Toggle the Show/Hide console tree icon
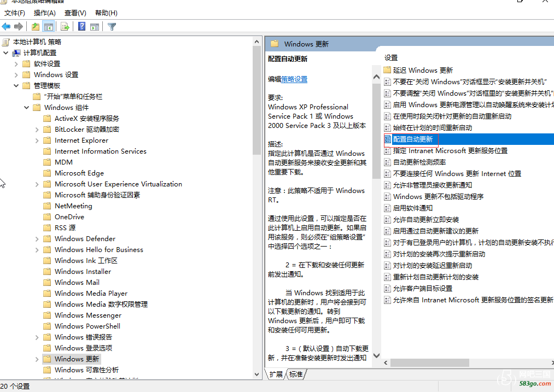 click(x=49, y=26)
